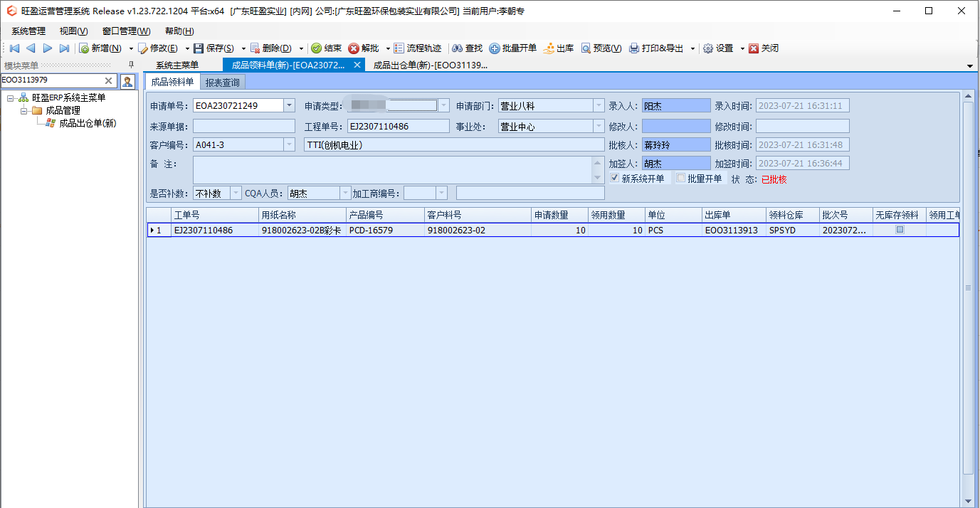Viewport: 980px width, 508px height.
Task: Open the 新增 dropdown arrow
Action: click(131, 48)
